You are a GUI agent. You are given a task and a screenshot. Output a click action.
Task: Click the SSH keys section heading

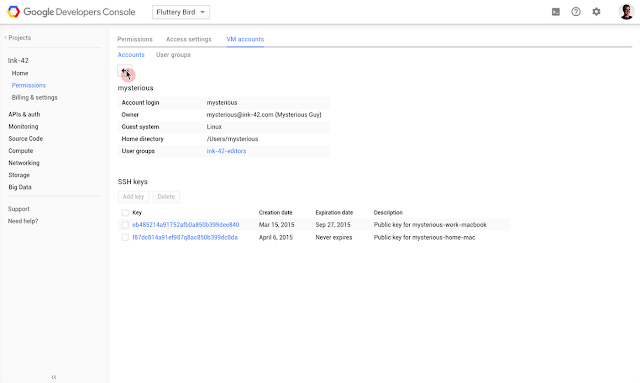pos(133,182)
